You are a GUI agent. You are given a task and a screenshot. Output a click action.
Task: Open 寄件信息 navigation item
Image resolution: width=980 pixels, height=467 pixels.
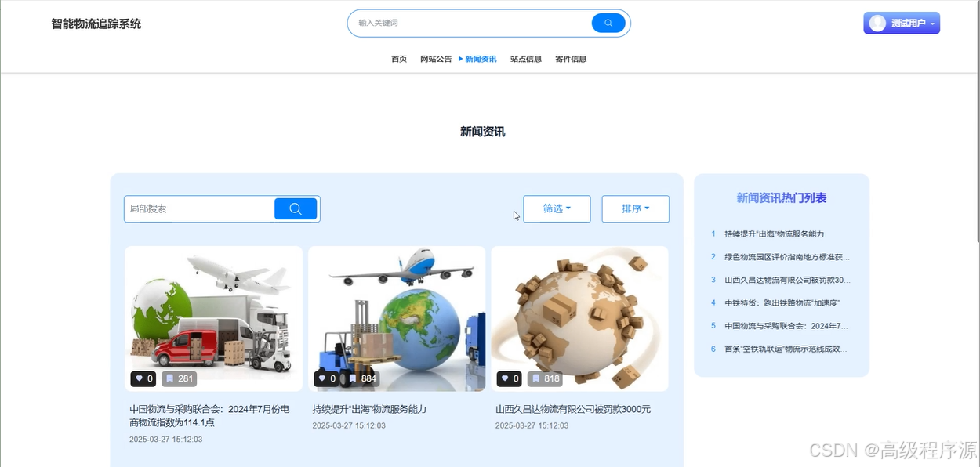click(x=571, y=59)
